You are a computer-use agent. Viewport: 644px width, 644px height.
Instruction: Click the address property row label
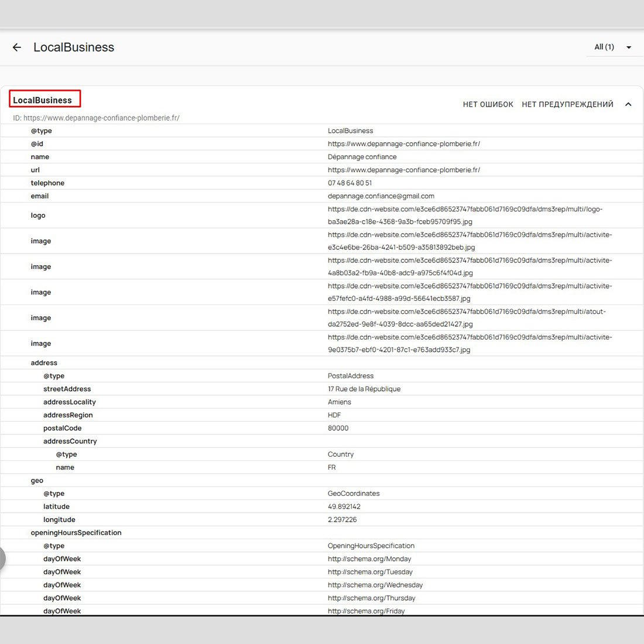tap(44, 363)
